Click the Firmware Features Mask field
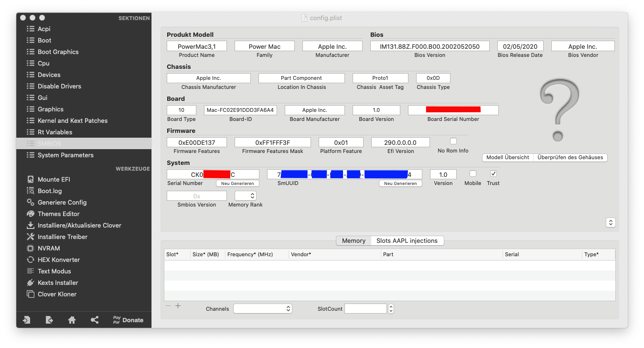644x348 pixels. pyautogui.click(x=273, y=142)
